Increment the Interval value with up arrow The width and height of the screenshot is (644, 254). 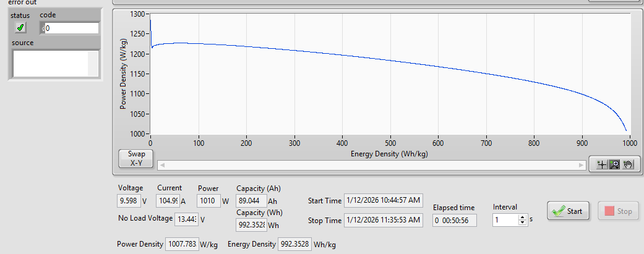[523, 217]
